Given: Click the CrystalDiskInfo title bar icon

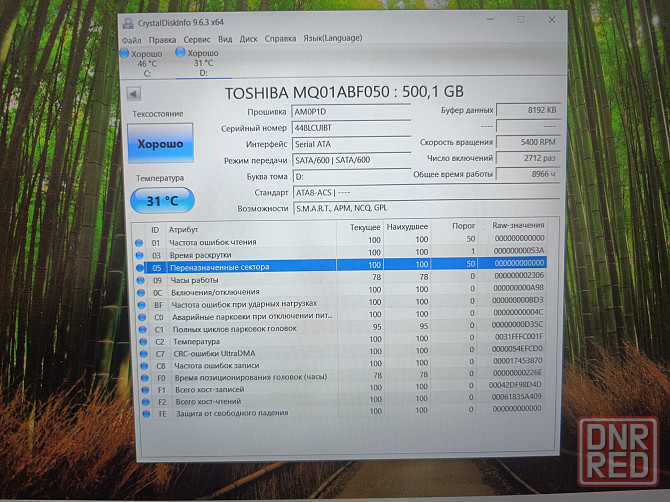Looking at the screenshot, I should click(x=128, y=23).
